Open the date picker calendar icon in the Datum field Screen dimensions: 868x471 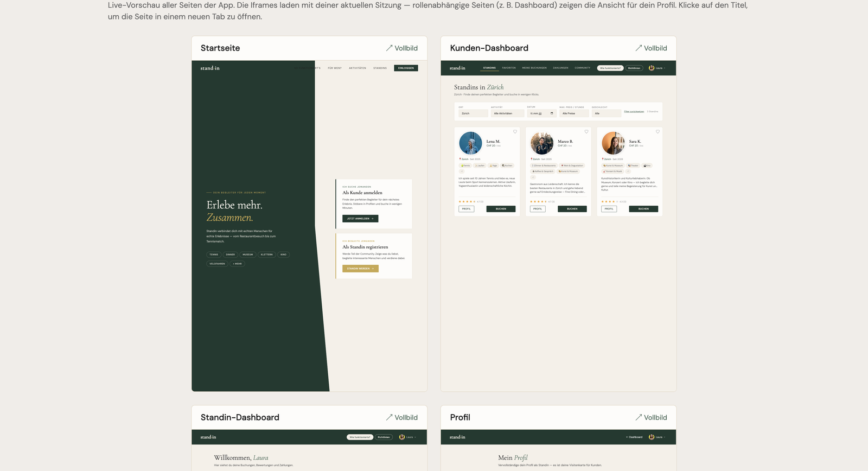point(552,113)
